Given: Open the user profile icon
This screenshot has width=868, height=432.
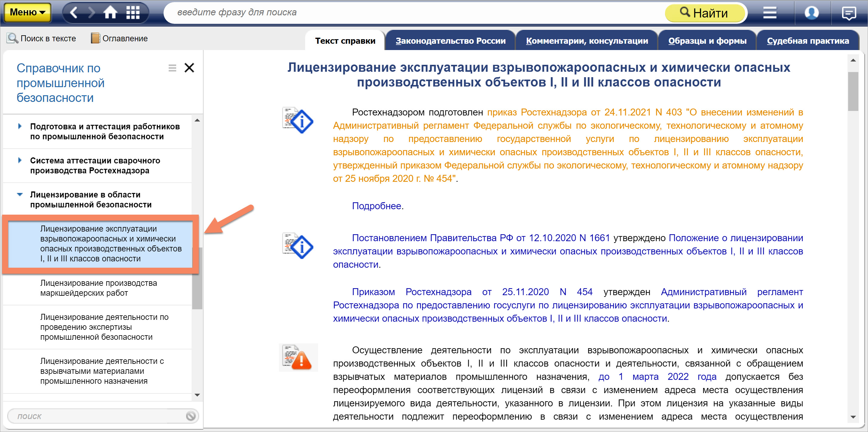Looking at the screenshot, I should coord(811,13).
